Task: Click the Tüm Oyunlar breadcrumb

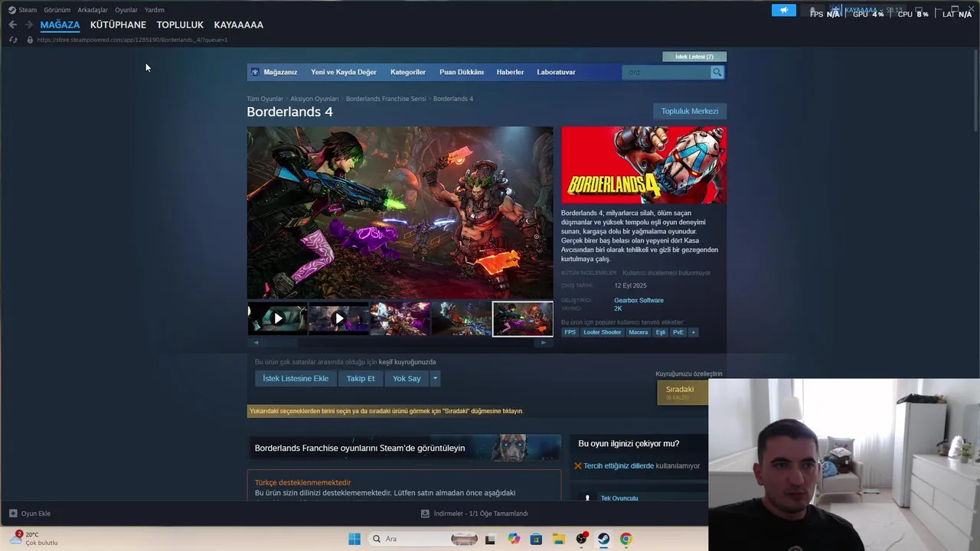Action: tap(265, 99)
